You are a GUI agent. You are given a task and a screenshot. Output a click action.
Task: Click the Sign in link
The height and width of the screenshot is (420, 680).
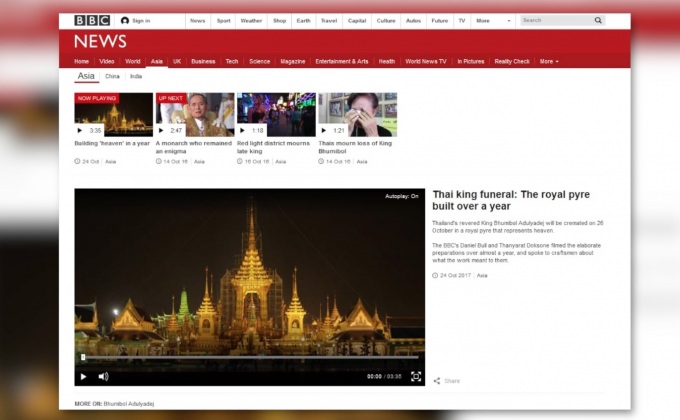coord(141,20)
